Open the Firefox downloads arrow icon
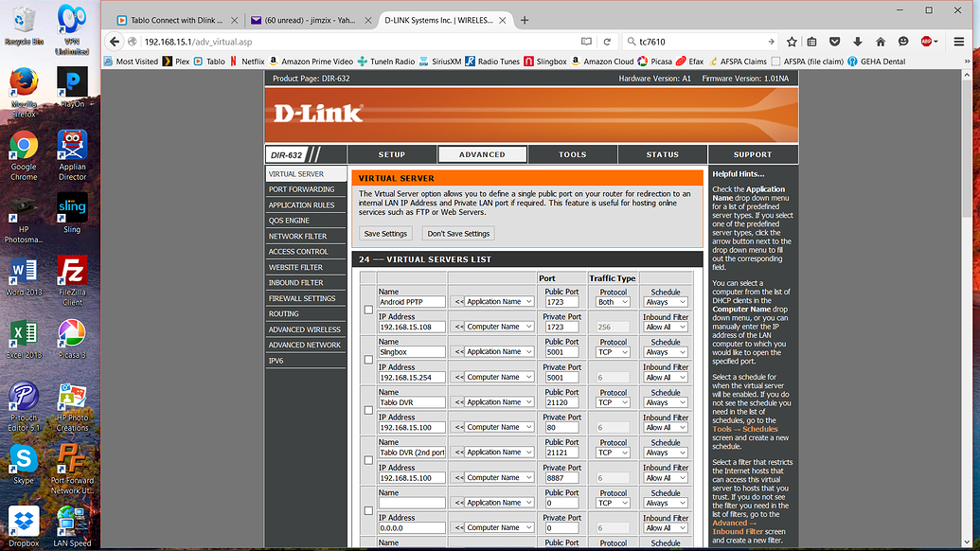 point(858,42)
